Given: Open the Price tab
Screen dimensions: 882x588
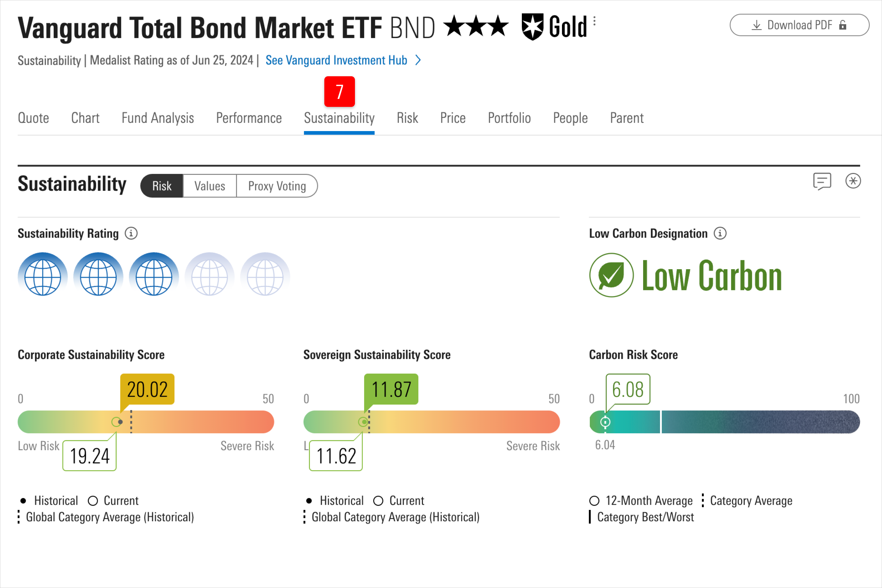Looking at the screenshot, I should pyautogui.click(x=453, y=118).
